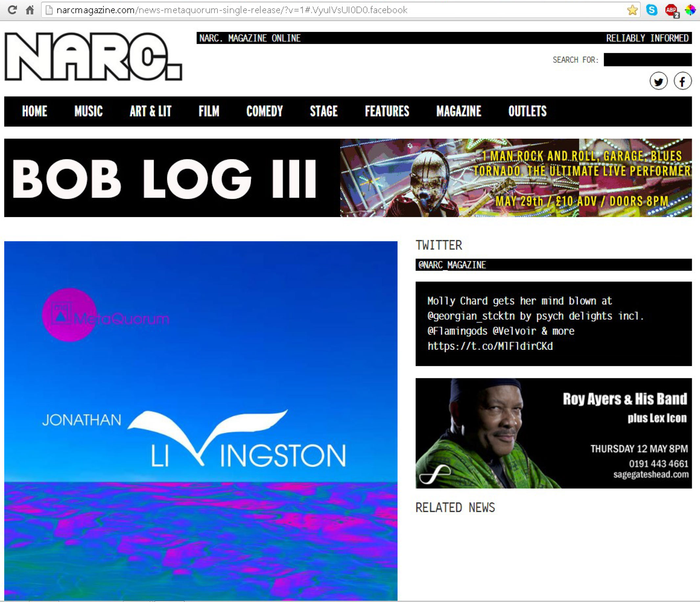Open the t.co link in tweet
This screenshot has width=700, height=602.
click(490, 346)
